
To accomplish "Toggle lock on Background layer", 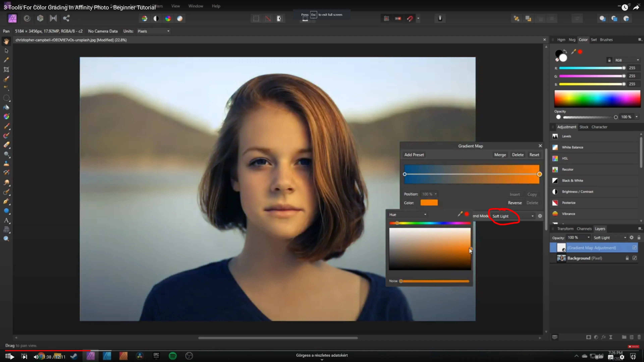I will [627, 258].
